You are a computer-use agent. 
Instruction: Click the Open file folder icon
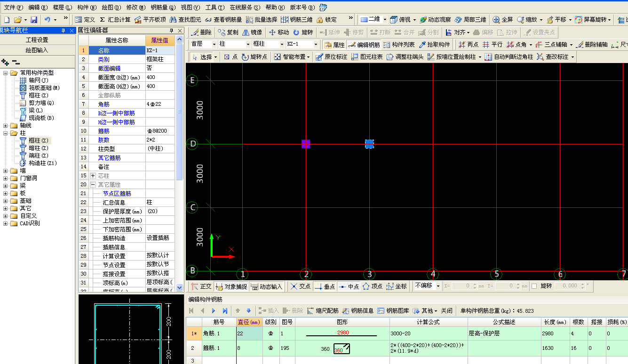click(18, 20)
